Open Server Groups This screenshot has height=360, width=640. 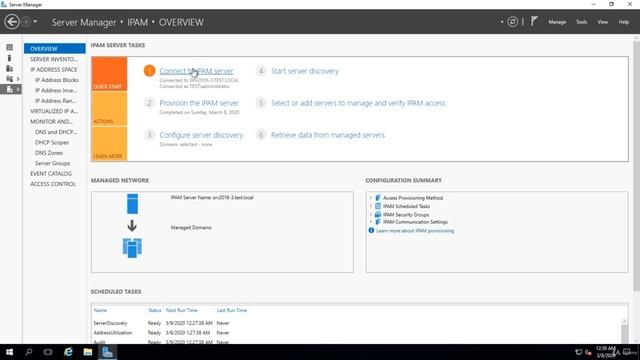tap(52, 163)
